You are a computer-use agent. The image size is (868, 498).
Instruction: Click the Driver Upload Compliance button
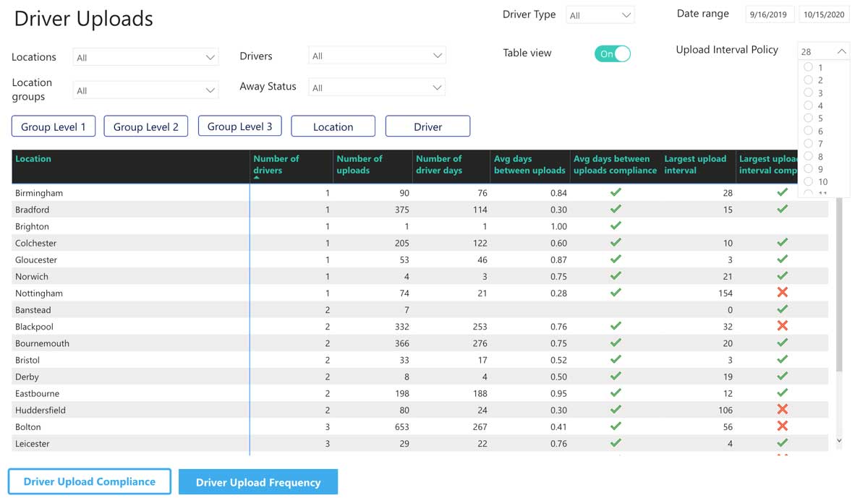(x=90, y=481)
